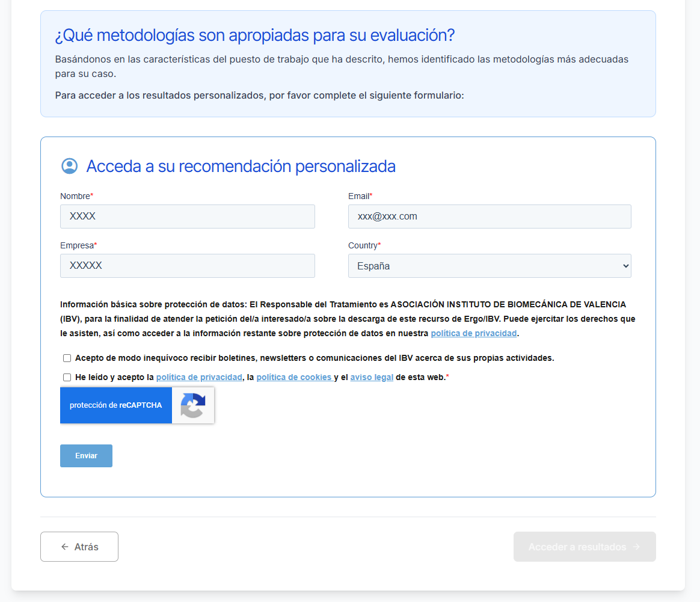This screenshot has height=602, width=700.
Task: Focus the Email input field
Action: [x=490, y=217]
